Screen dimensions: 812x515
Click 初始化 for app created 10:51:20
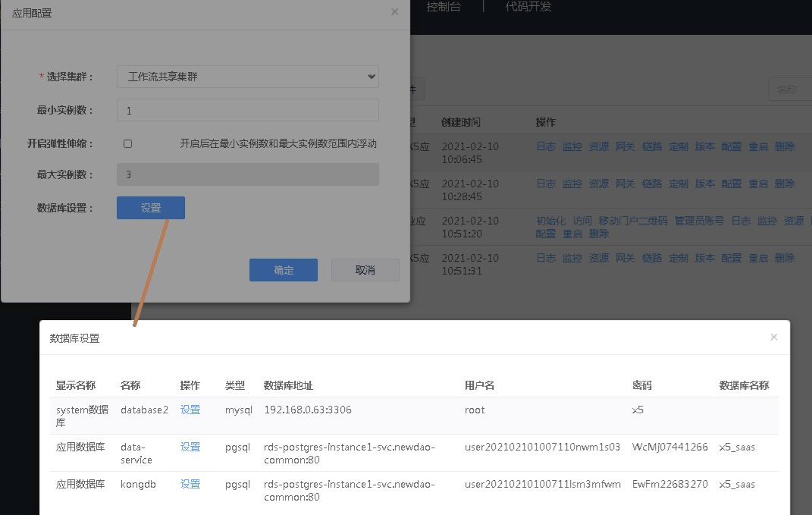click(551, 221)
